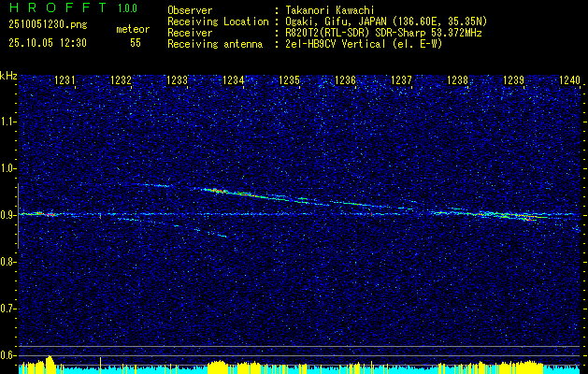The height and width of the screenshot is (374, 588).
Task: Click the Ogaki, Gifu, JAPAN location text
Action: point(386,22)
